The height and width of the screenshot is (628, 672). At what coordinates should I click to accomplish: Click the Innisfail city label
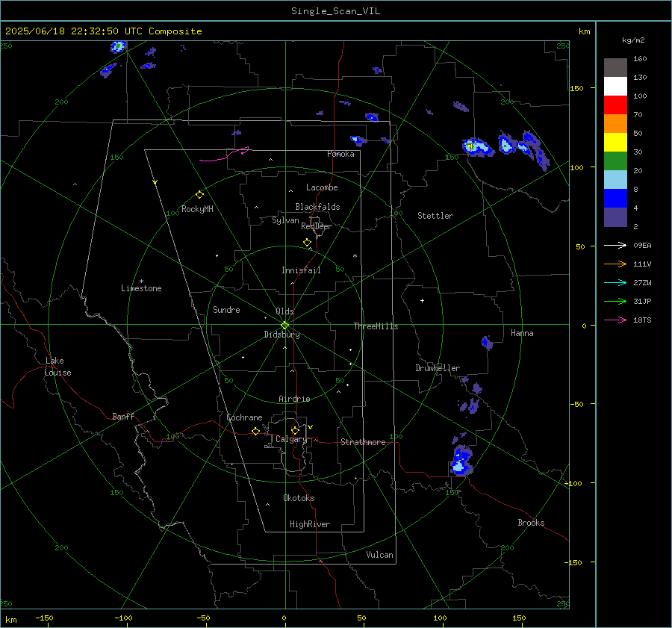[301, 270]
